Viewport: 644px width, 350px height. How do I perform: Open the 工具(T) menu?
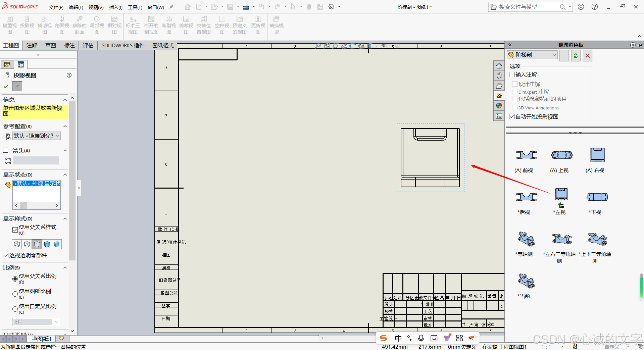click(135, 7)
